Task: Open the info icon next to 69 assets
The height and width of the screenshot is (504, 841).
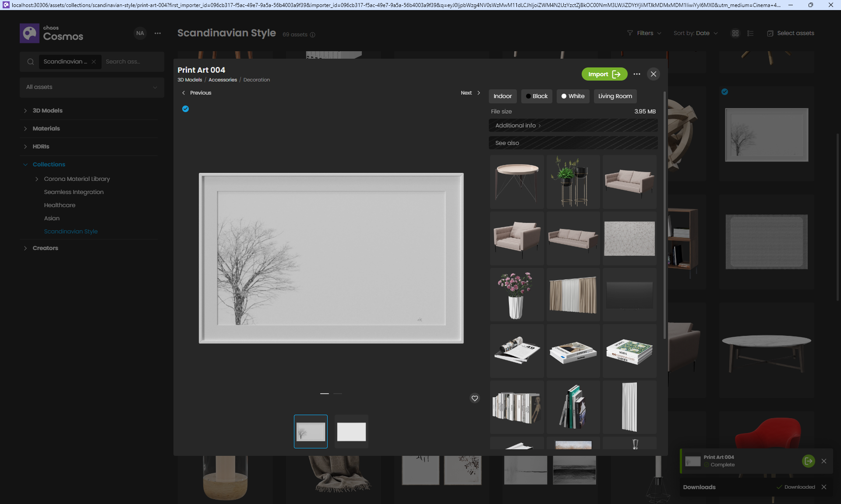Action: [x=312, y=35]
